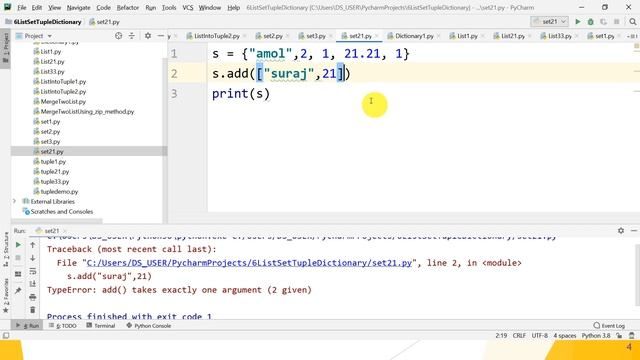Click the CRLF line separator status
Viewport: 640px width, 360px height.
(519, 336)
